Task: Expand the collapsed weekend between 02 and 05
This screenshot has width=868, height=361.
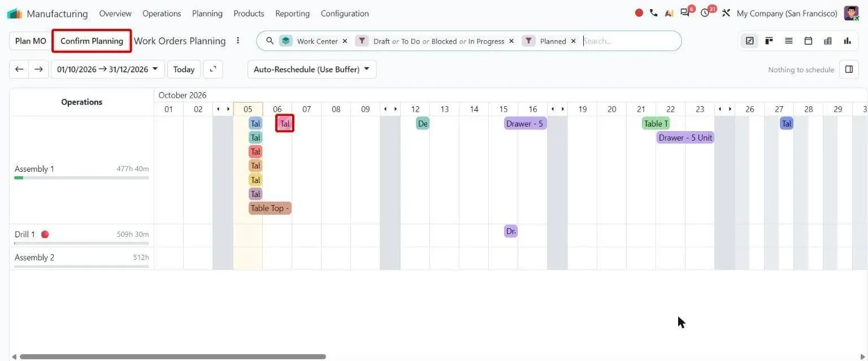Action: tap(223, 109)
